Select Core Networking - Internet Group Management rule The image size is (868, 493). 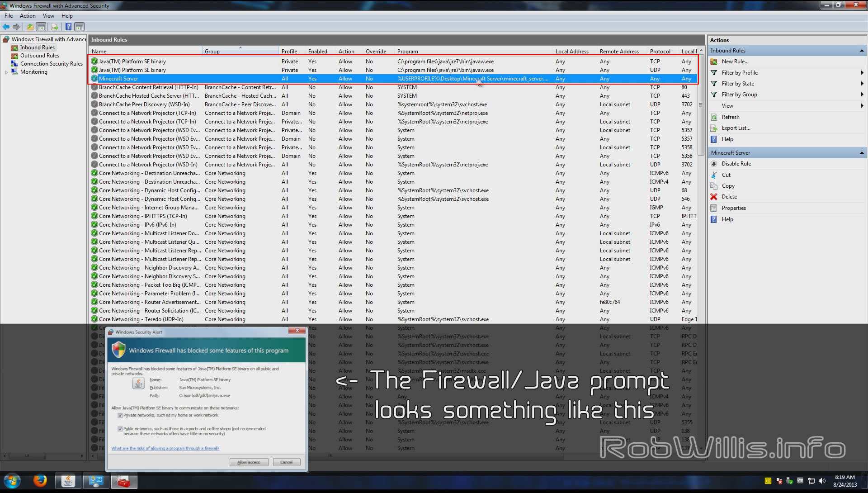coord(393,208)
